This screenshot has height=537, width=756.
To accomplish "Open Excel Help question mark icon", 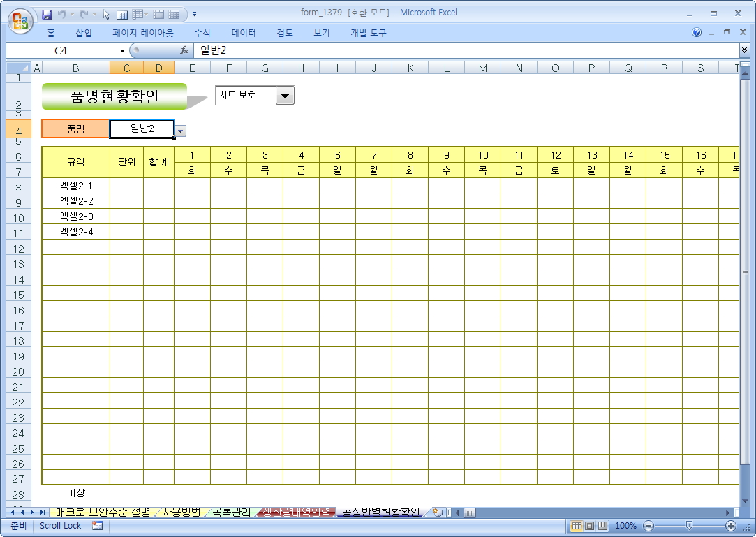I will click(697, 33).
